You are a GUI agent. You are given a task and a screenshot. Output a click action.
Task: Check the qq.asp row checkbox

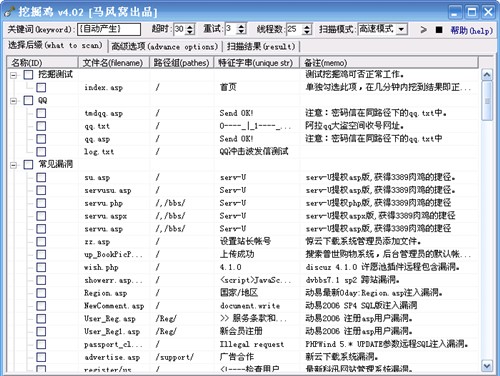tap(41, 139)
